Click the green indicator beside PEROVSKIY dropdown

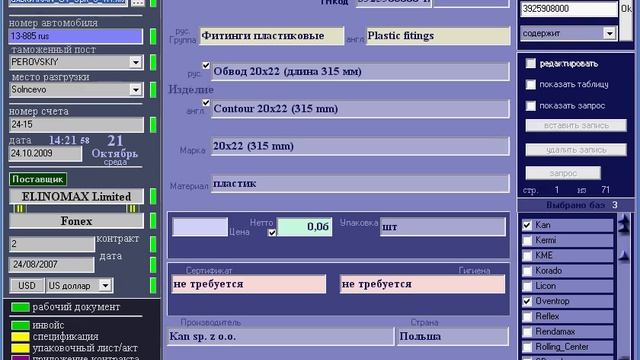(x=153, y=62)
